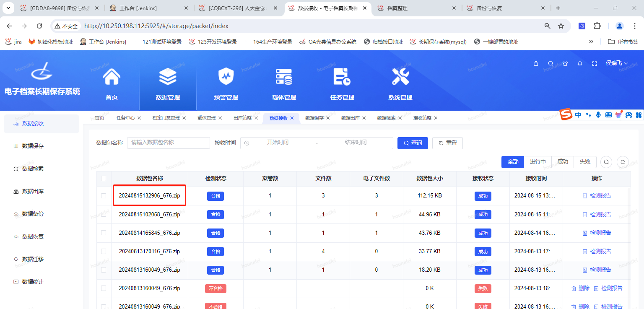Close the 接收策略 page tab
The image size is (644, 309).
[x=436, y=118]
